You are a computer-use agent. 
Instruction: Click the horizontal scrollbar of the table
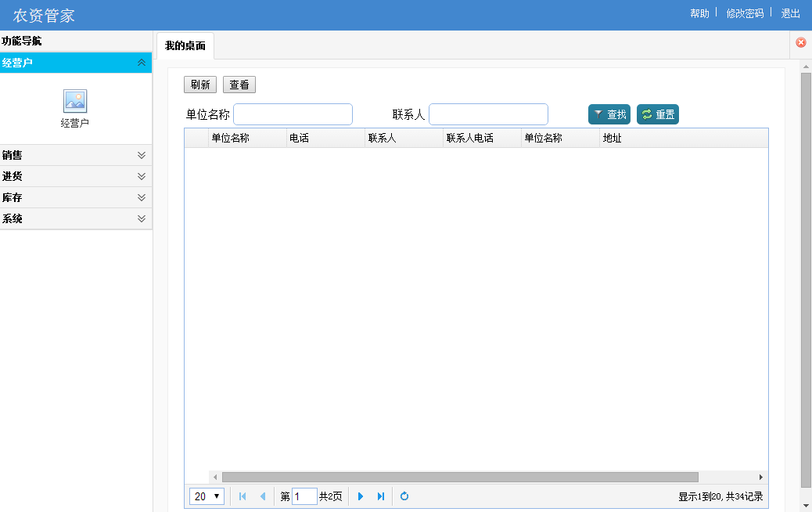point(460,477)
